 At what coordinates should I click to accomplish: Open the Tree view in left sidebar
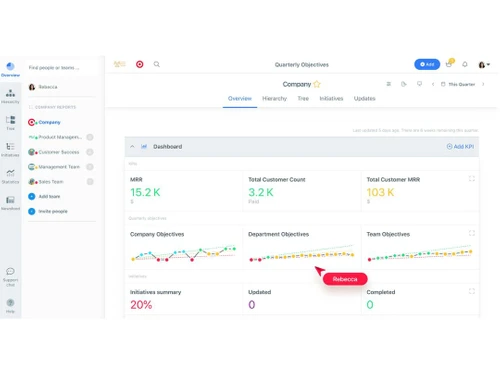click(x=10, y=123)
